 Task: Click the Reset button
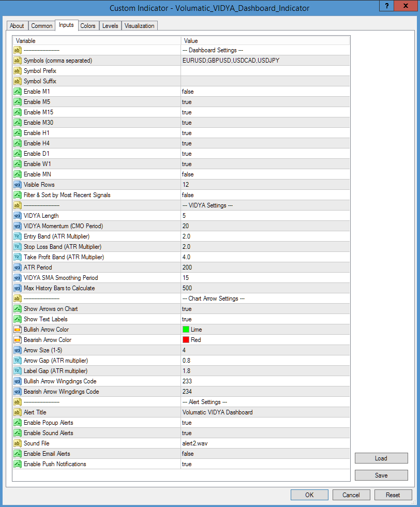(x=393, y=495)
